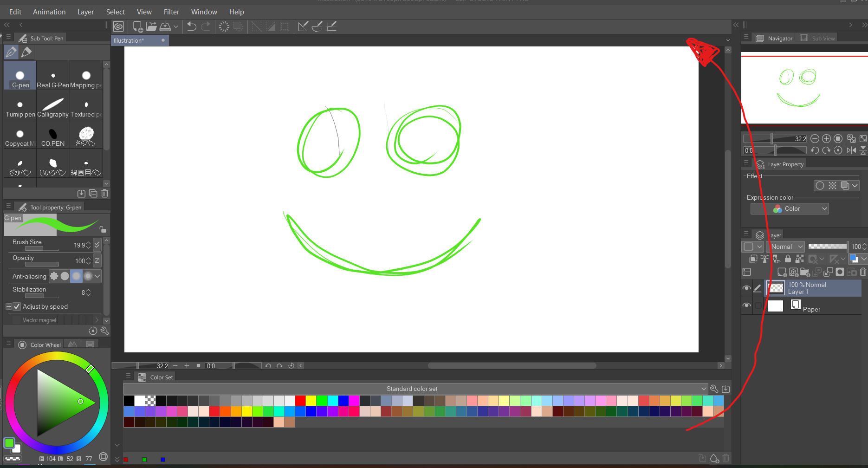Toggle visibility of the Paper layer
The width and height of the screenshot is (868, 468).
tap(746, 305)
